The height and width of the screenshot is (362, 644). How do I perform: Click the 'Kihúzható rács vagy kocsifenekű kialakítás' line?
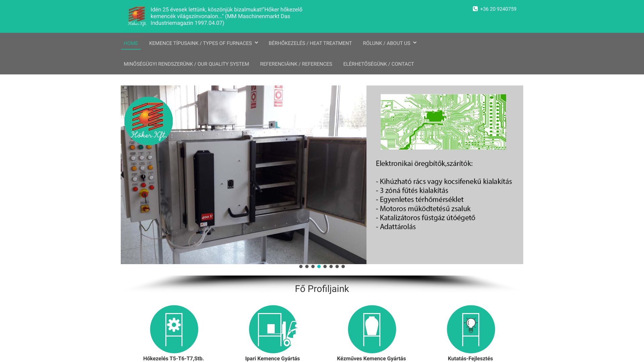(444, 182)
